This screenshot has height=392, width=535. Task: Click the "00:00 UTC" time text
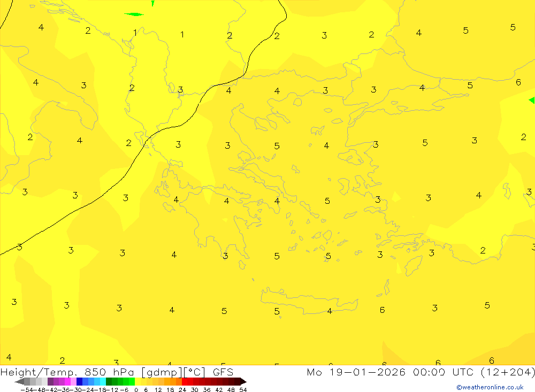pos(443,372)
